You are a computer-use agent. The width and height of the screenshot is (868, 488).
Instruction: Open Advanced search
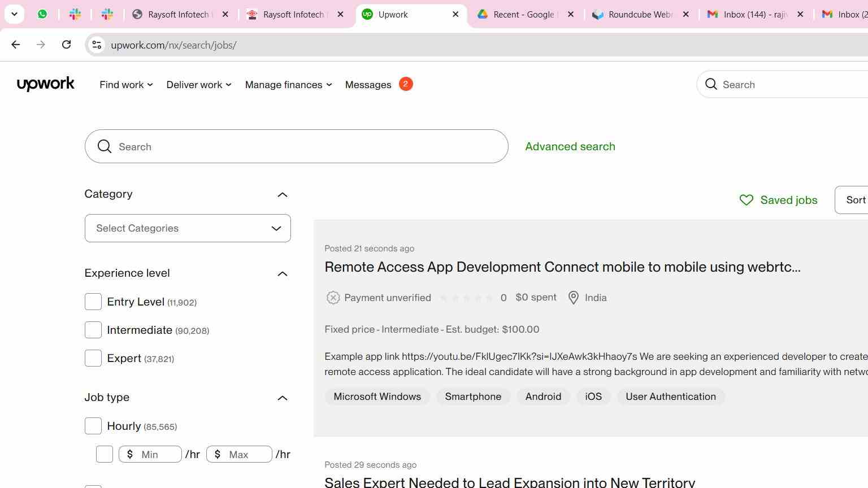click(570, 146)
